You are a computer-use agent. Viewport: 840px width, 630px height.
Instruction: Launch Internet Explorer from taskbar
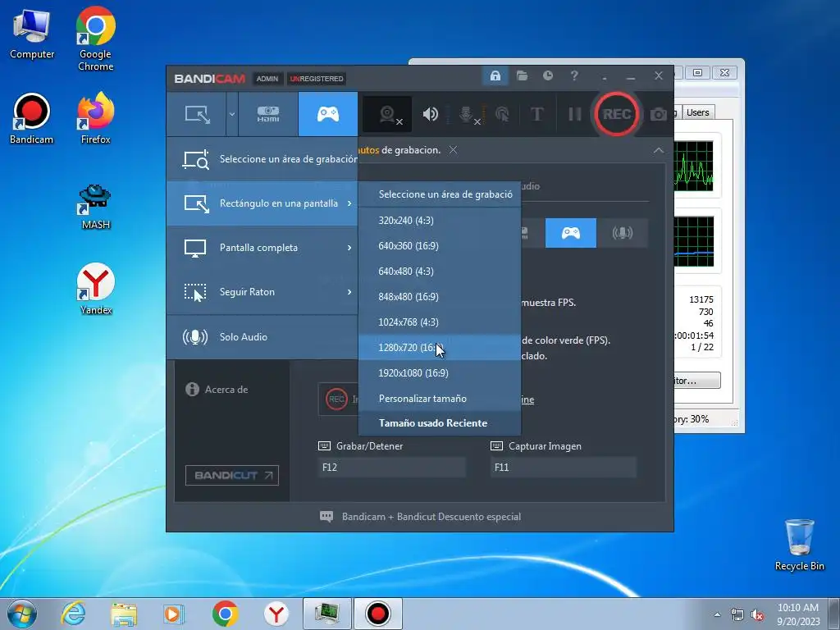[73, 614]
